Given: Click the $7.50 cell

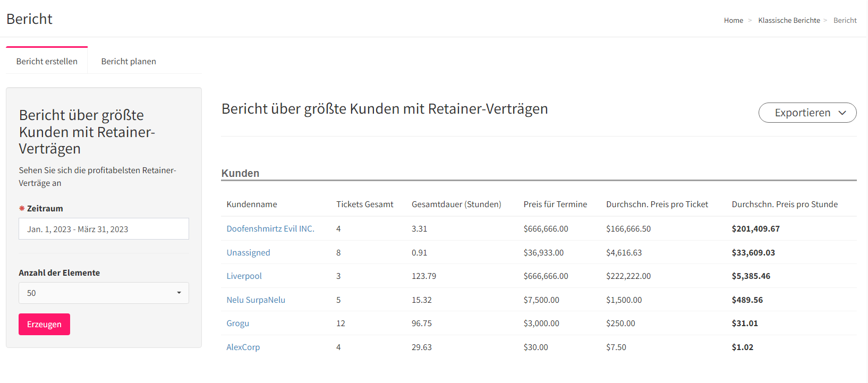Looking at the screenshot, I should point(616,347).
